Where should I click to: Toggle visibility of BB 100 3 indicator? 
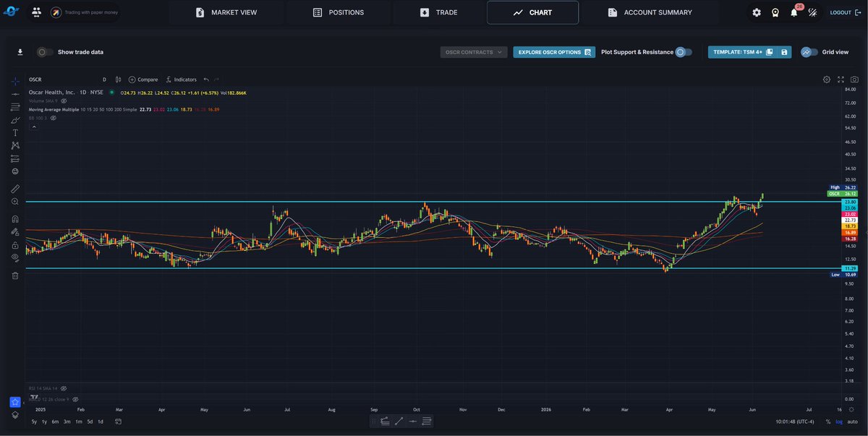pos(54,117)
